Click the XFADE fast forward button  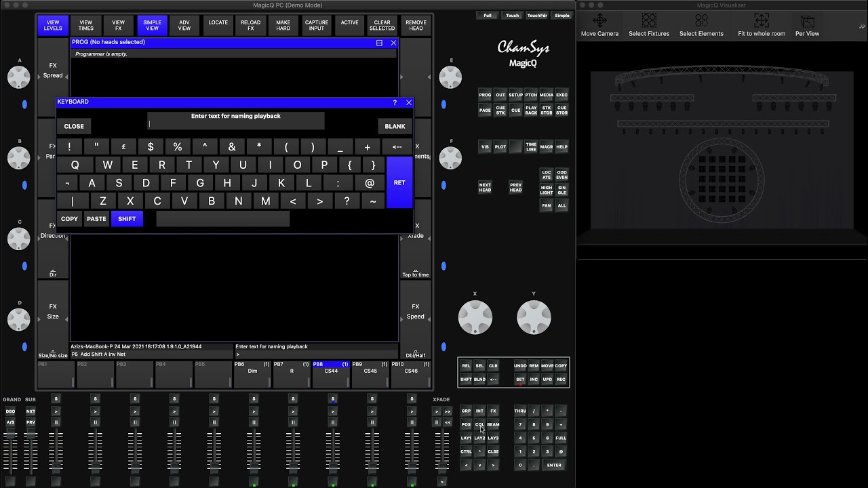click(x=448, y=411)
